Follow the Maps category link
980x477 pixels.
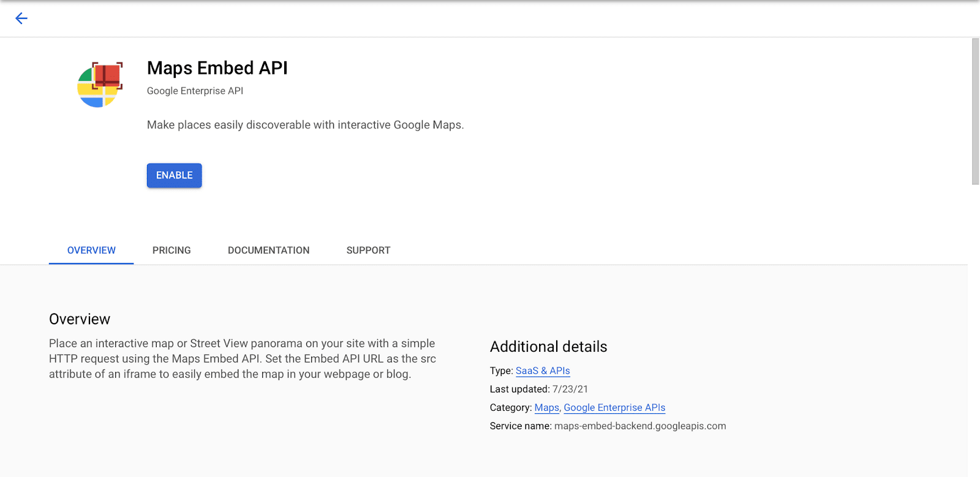(x=546, y=408)
